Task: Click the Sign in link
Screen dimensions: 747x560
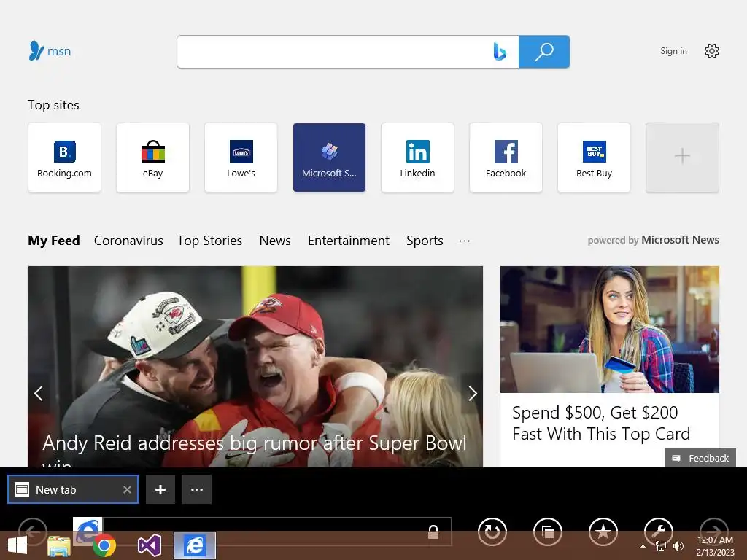Action: tap(673, 51)
